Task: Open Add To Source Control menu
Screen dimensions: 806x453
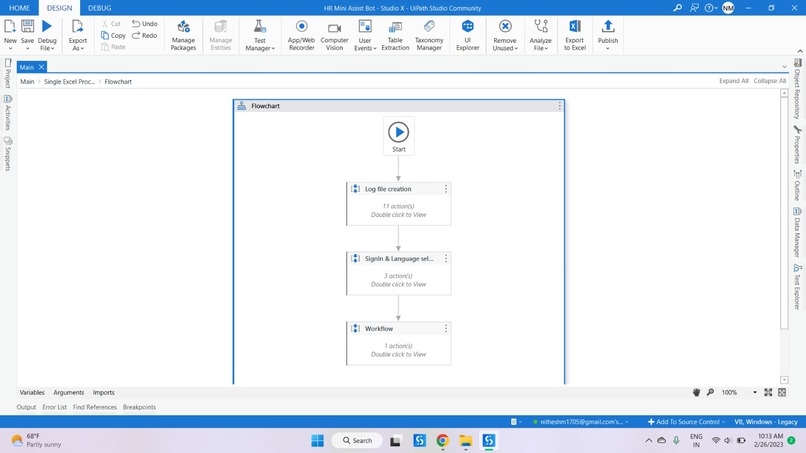Action: click(x=686, y=422)
